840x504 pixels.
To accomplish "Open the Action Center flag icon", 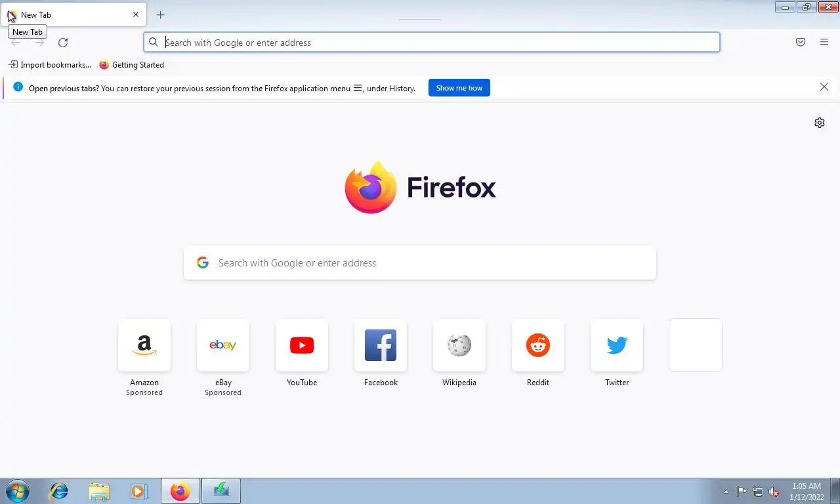I will click(742, 492).
